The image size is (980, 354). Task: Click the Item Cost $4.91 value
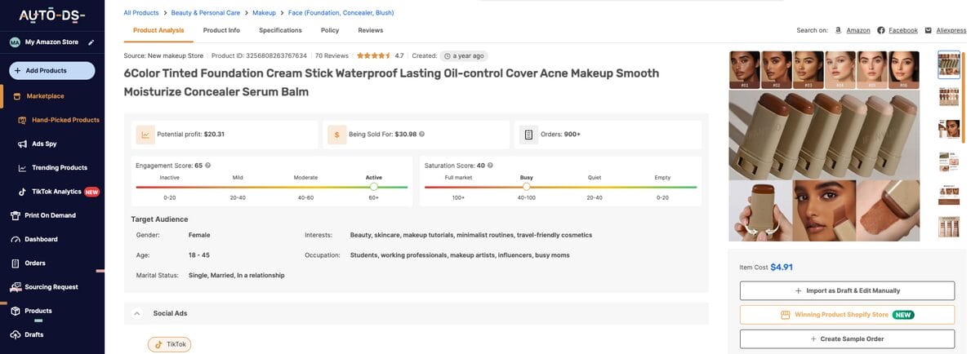click(x=782, y=266)
